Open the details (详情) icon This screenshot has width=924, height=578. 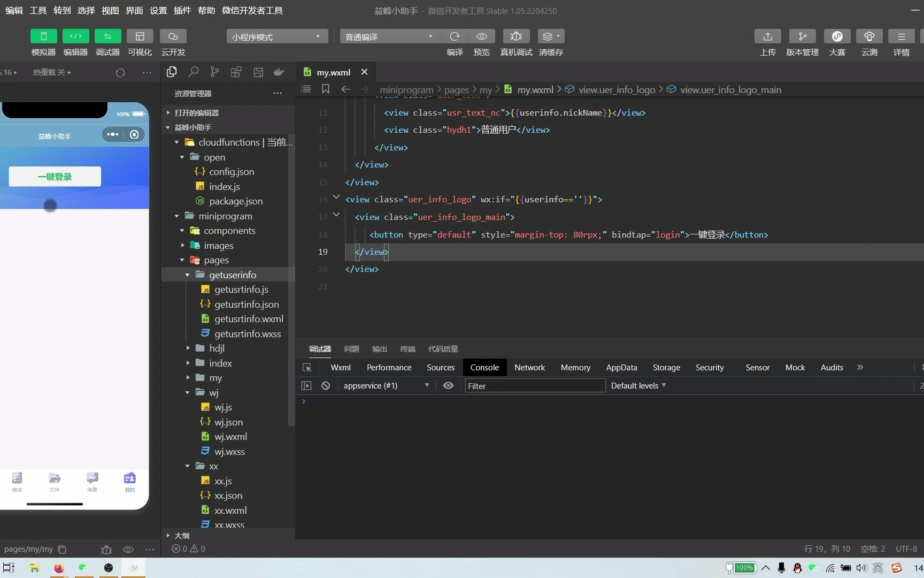(901, 36)
